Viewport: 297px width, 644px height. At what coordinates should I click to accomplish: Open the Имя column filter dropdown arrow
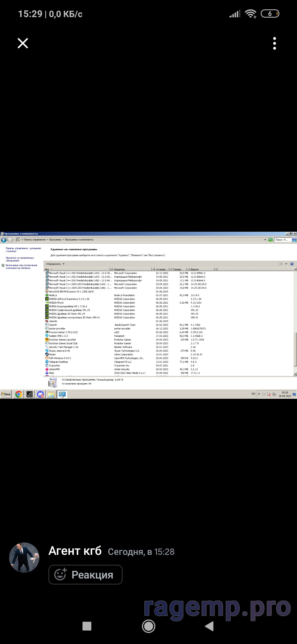(x=111, y=269)
